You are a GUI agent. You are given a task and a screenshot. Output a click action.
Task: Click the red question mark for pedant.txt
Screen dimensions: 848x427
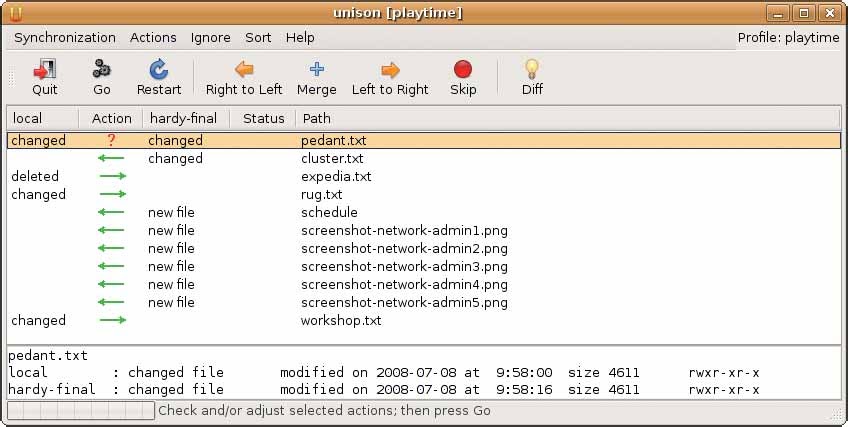[111, 141]
